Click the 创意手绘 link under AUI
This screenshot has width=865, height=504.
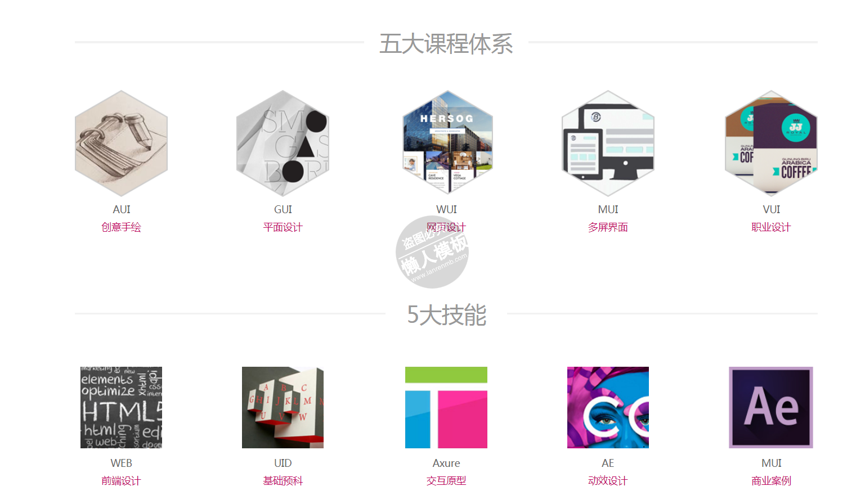tap(121, 227)
